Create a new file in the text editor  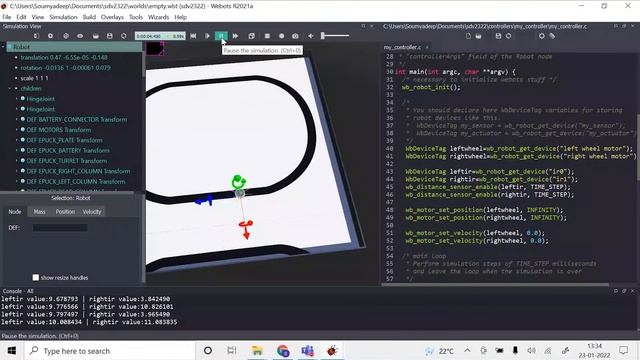point(468,36)
